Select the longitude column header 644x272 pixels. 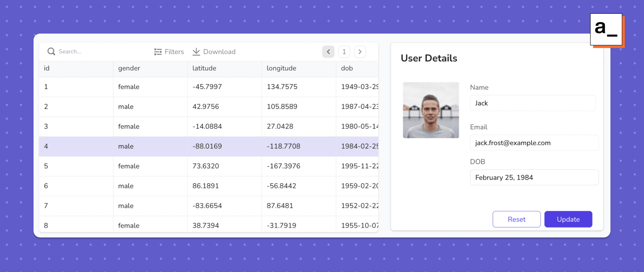(281, 68)
